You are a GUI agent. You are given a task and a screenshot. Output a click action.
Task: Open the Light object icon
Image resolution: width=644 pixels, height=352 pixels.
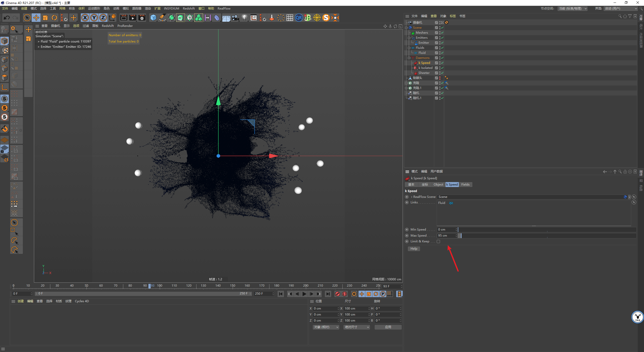(x=244, y=18)
